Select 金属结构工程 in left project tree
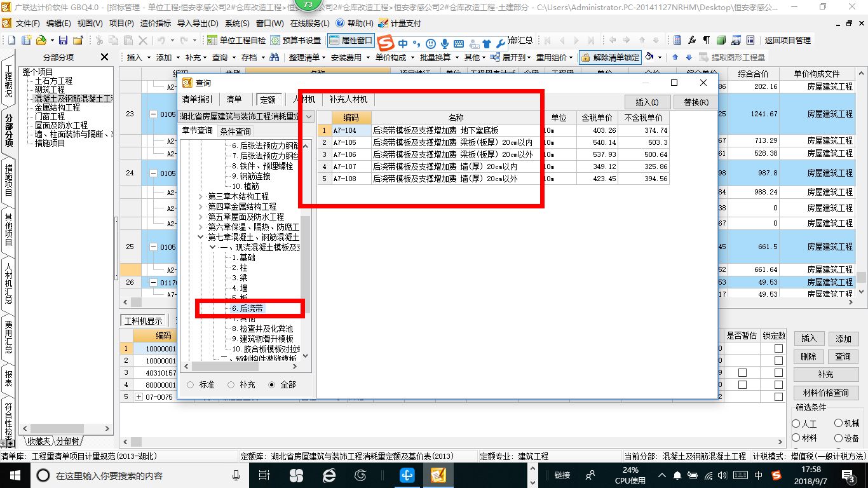Screen dimensions: 868x488 point(58,108)
